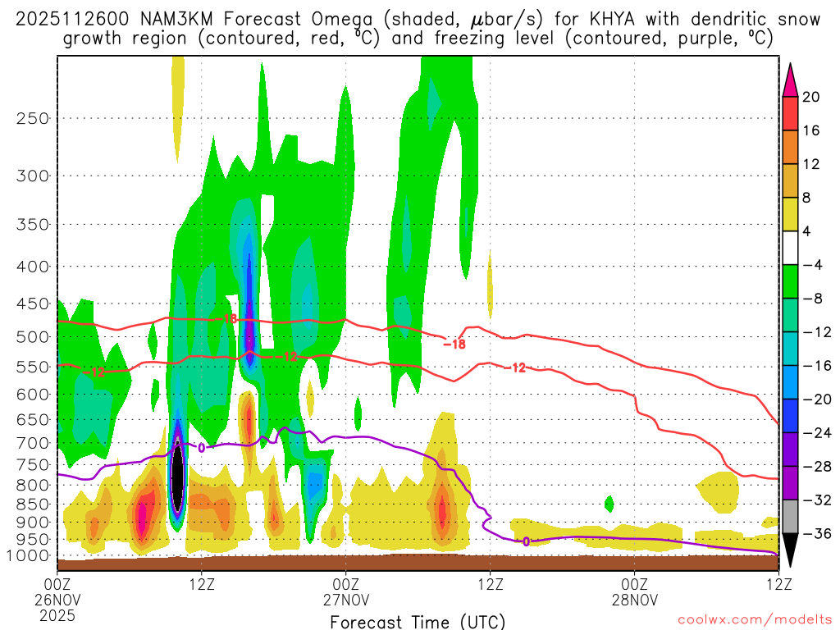Click the 650 pressure level label

[33, 419]
